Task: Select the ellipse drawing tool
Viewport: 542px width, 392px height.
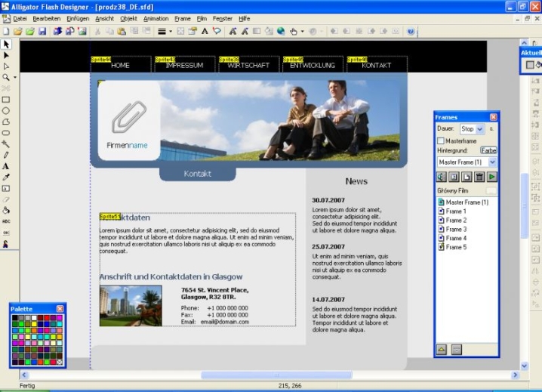Action: coord(6,110)
